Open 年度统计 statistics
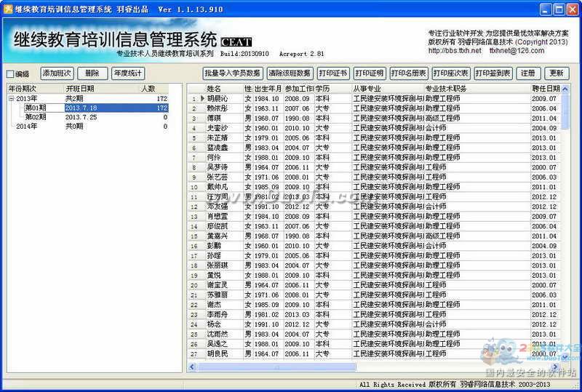The image size is (582, 392). click(x=128, y=73)
